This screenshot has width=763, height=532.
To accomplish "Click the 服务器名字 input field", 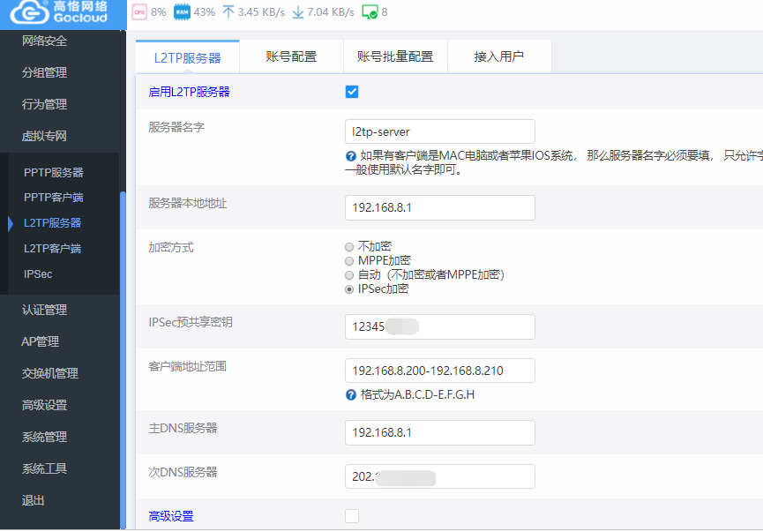I will [x=440, y=131].
